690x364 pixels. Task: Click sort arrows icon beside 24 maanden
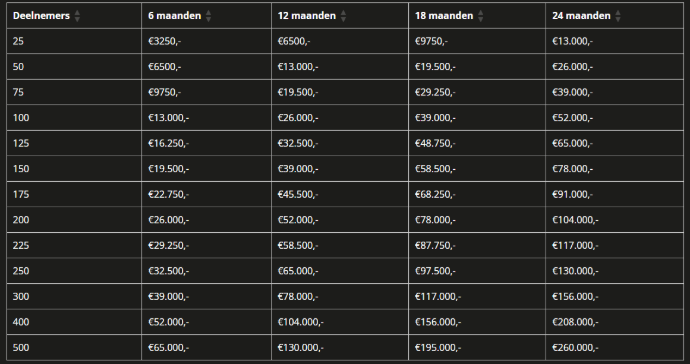coord(618,16)
